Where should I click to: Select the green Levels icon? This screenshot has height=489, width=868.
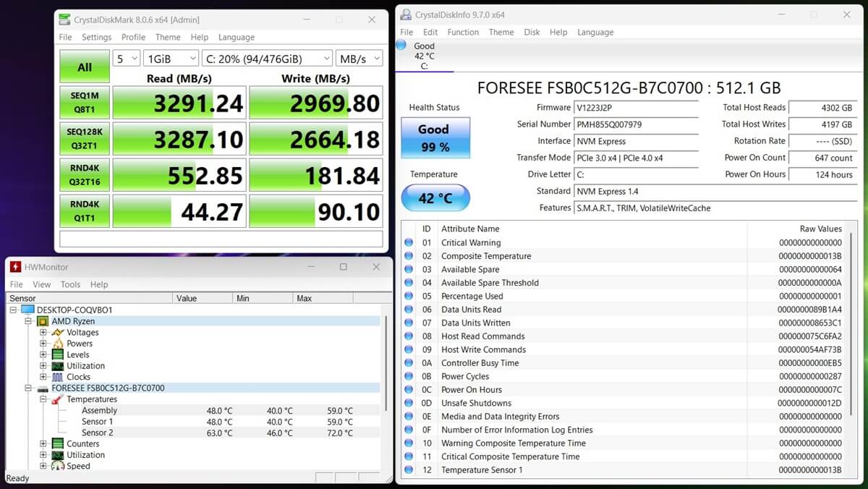pyautogui.click(x=58, y=354)
